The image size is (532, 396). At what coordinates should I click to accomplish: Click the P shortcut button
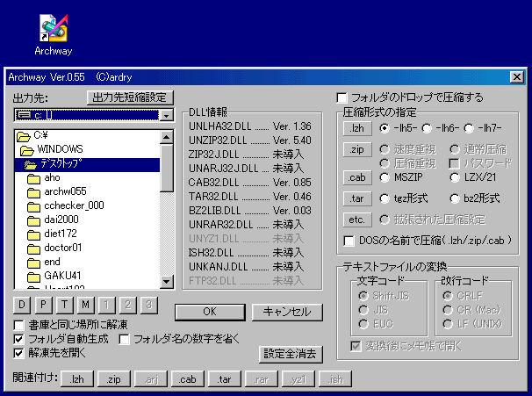44,305
